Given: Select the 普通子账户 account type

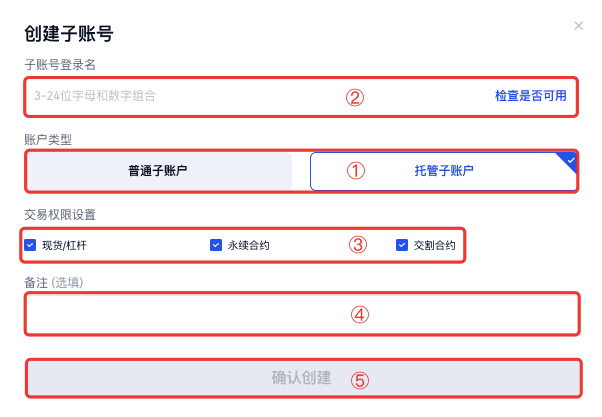Looking at the screenshot, I should [x=158, y=171].
